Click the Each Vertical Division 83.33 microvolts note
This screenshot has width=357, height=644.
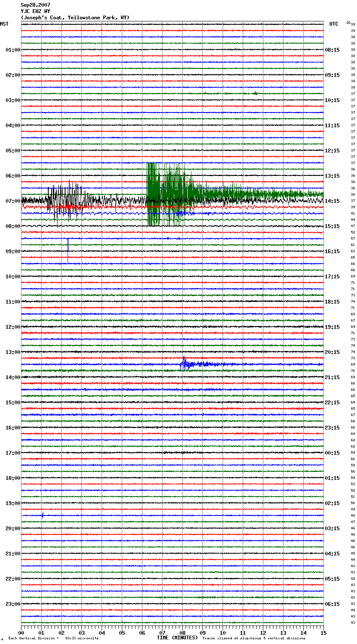(x=53, y=639)
